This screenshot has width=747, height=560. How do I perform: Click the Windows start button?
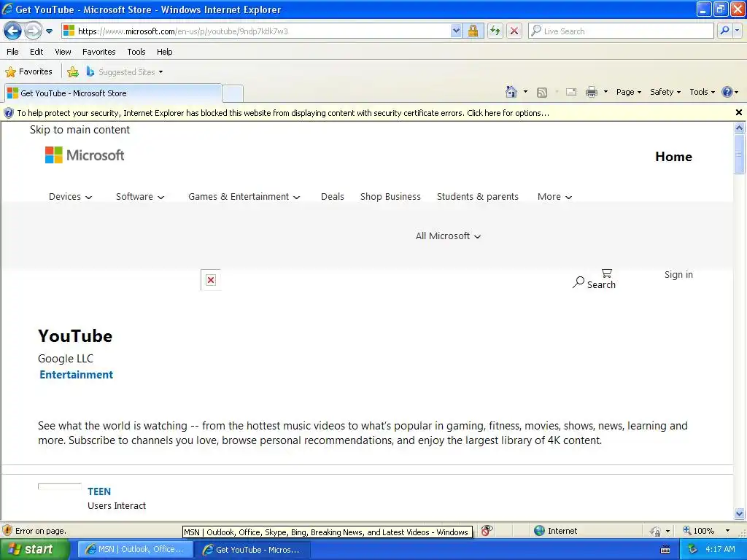point(34,549)
